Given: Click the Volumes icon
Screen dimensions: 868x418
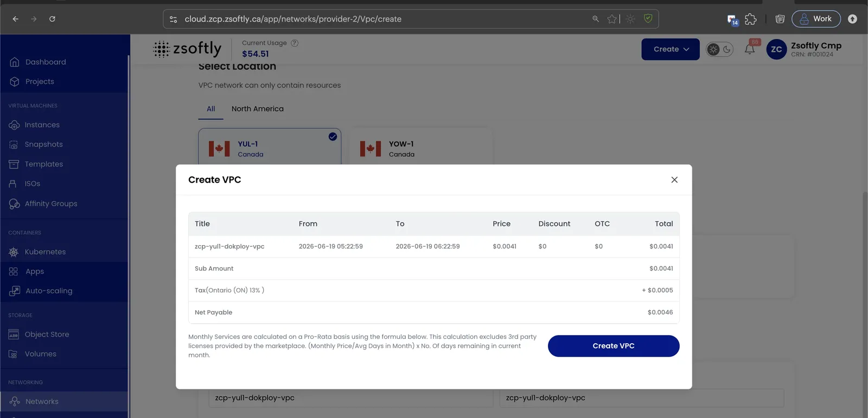Looking at the screenshot, I should (14, 354).
